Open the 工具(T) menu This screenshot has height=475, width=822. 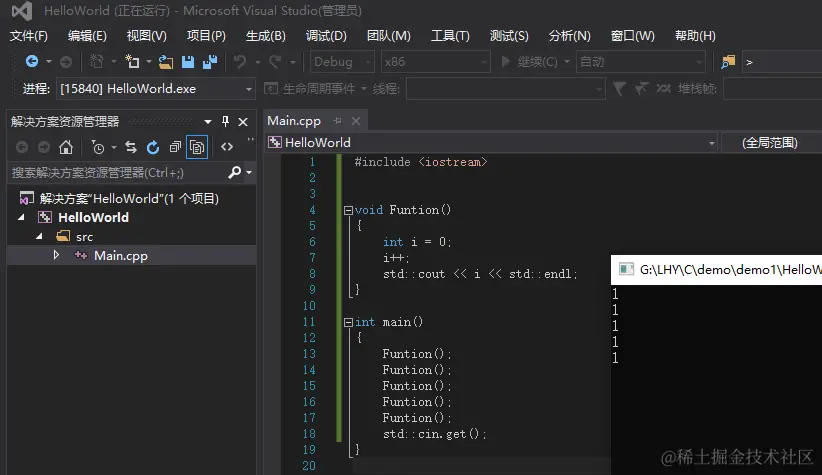tap(450, 36)
